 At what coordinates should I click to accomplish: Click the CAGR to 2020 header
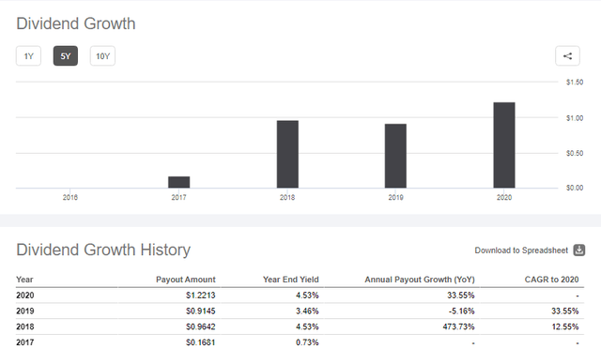(x=551, y=280)
